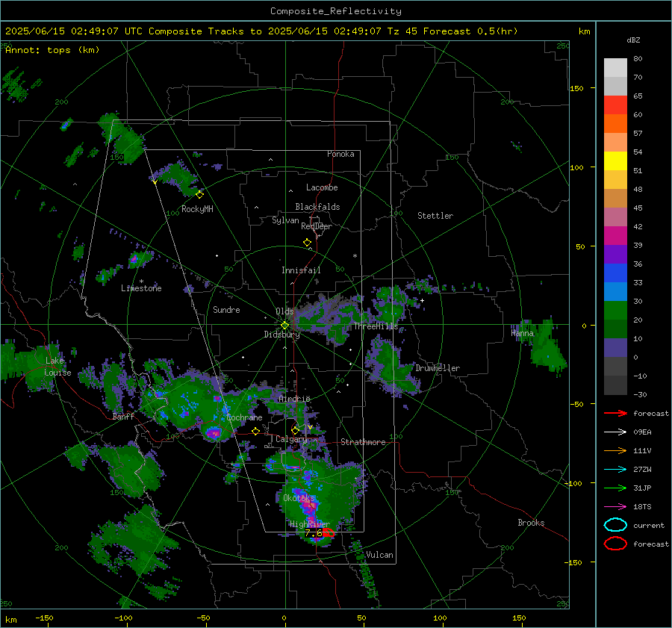Click the Composite_Reflectivity title

[335, 11]
